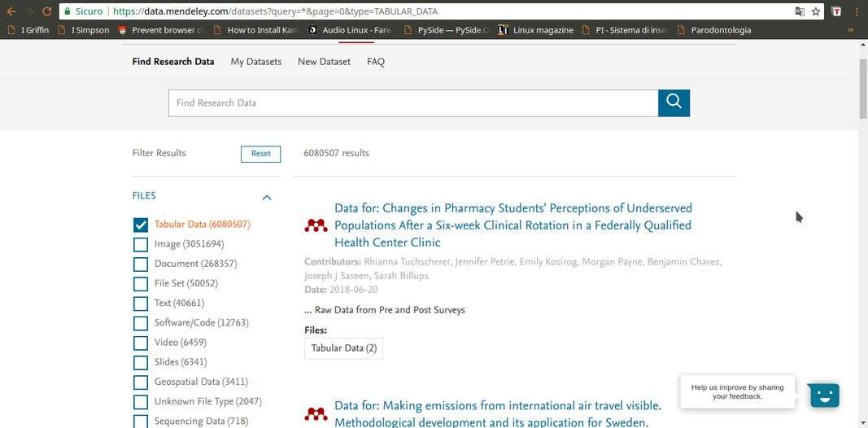This screenshot has height=428, width=868.
Task: Tick the Software/Code filter checkbox
Action: [141, 323]
